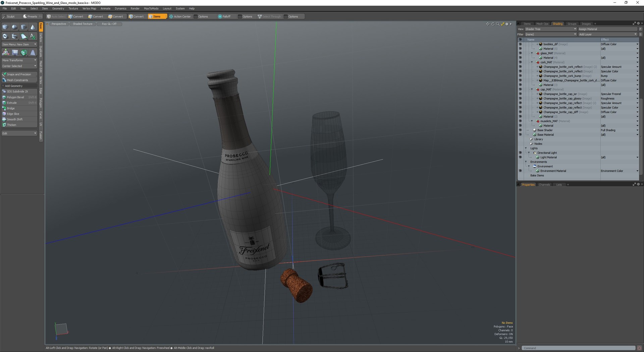This screenshot has height=352, width=644.
Task: Open the More Transforms dropdown
Action: click(19, 60)
